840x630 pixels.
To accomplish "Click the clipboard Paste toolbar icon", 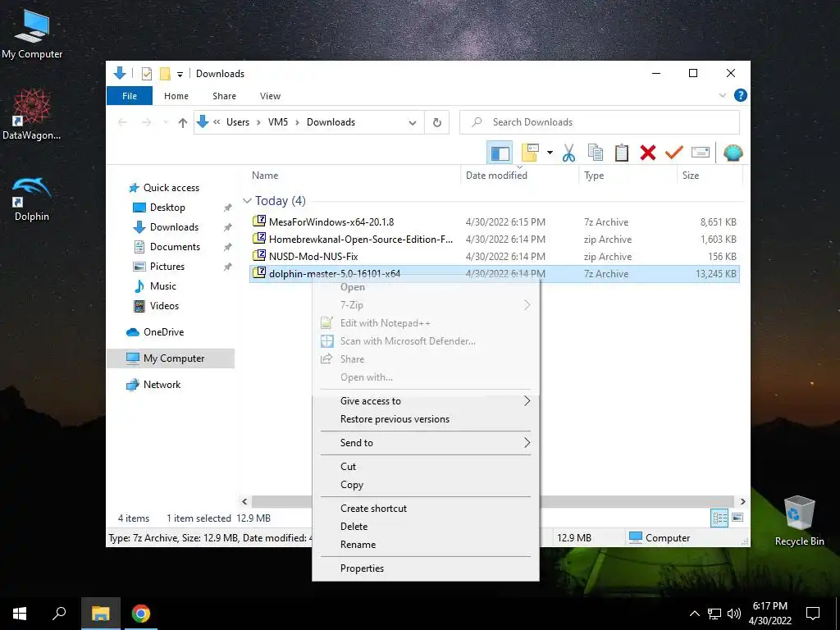I will coord(622,153).
